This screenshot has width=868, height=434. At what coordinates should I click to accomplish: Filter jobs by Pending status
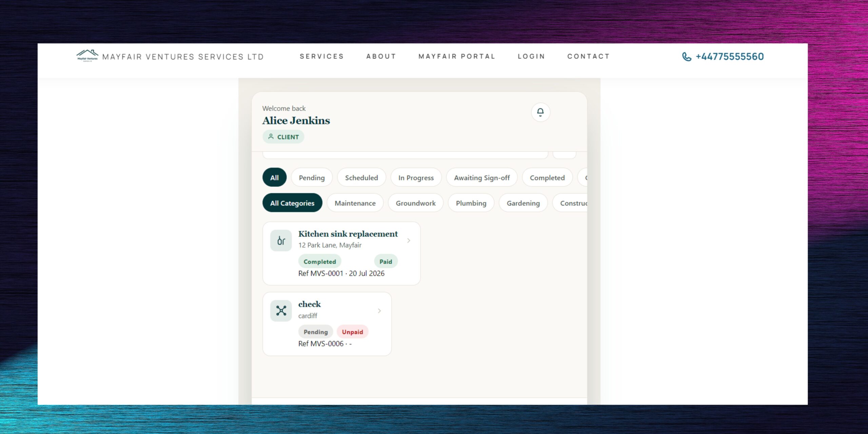[x=312, y=177]
